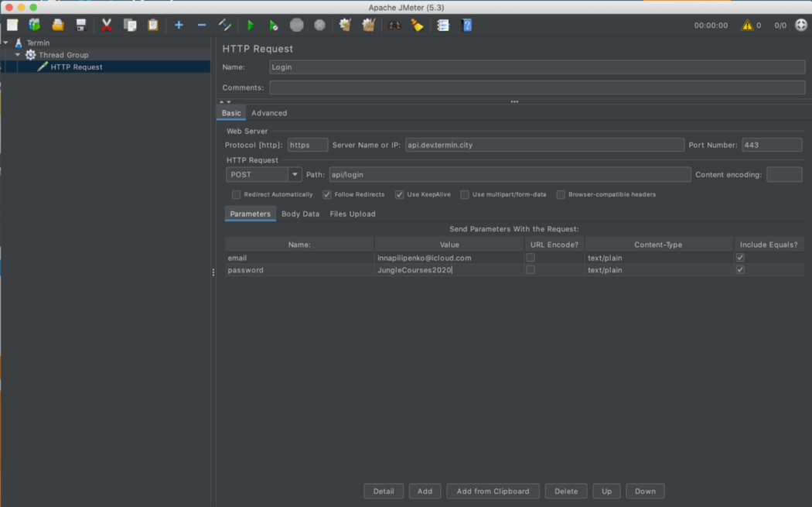
Task: Open the Body Data tab
Action: (300, 214)
